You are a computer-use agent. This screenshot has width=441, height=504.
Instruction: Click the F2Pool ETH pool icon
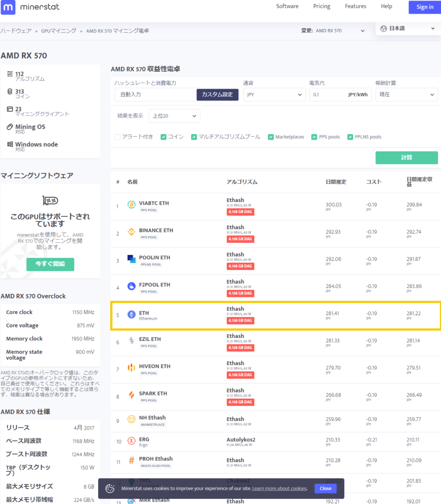point(131,286)
